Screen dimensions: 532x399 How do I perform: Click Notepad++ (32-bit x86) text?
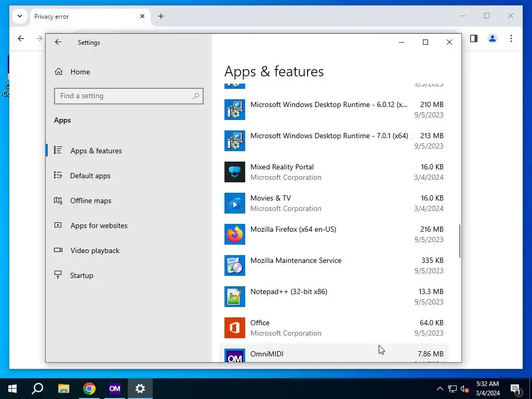289,292
